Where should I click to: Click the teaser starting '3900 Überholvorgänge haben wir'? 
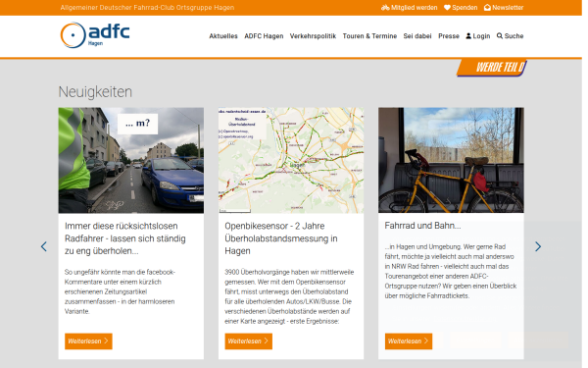click(x=289, y=296)
